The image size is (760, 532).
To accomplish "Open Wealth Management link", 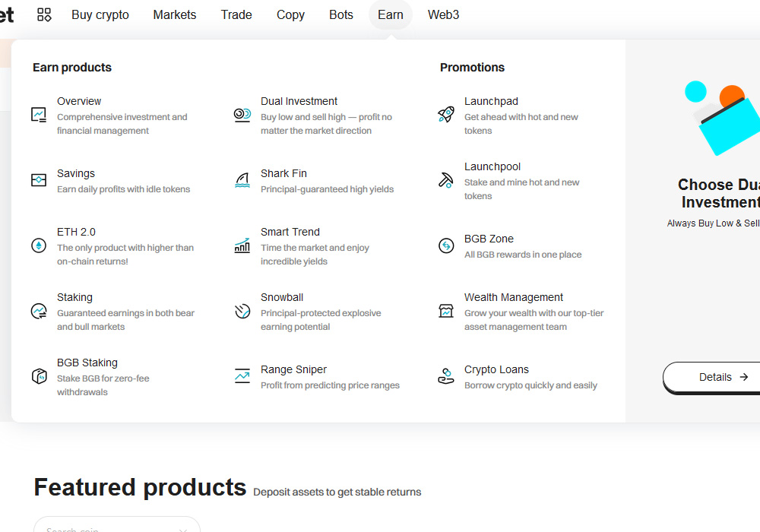I will tap(514, 297).
